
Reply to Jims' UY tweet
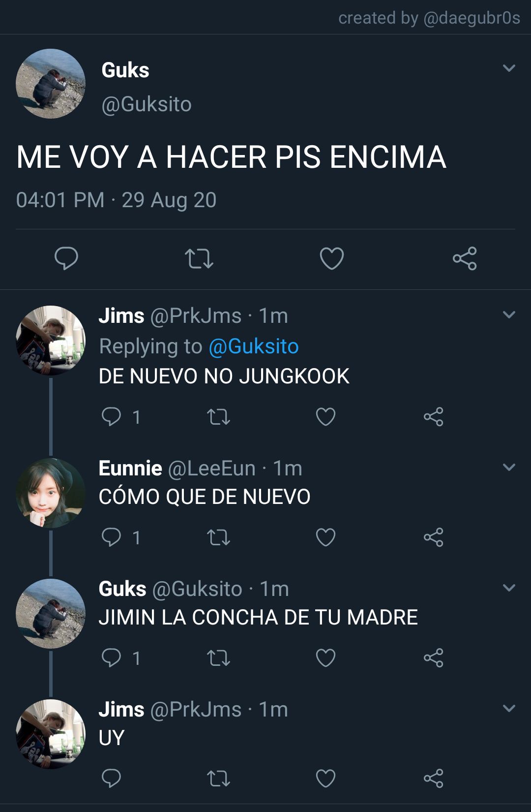tap(111, 779)
